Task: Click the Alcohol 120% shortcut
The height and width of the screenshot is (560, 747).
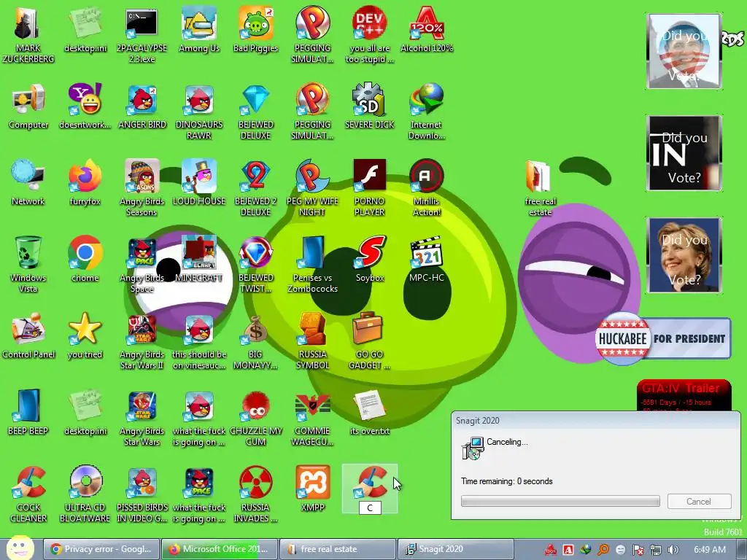Action: tap(426, 29)
